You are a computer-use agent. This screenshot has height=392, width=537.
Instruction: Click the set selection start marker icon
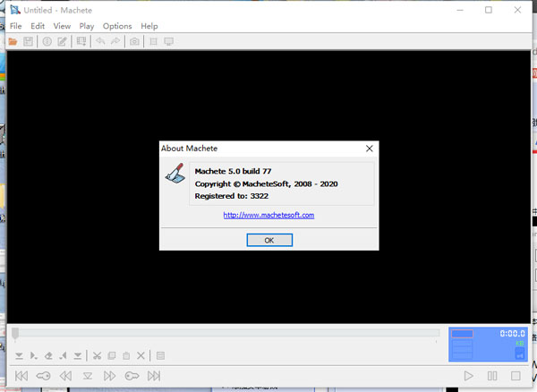point(34,356)
